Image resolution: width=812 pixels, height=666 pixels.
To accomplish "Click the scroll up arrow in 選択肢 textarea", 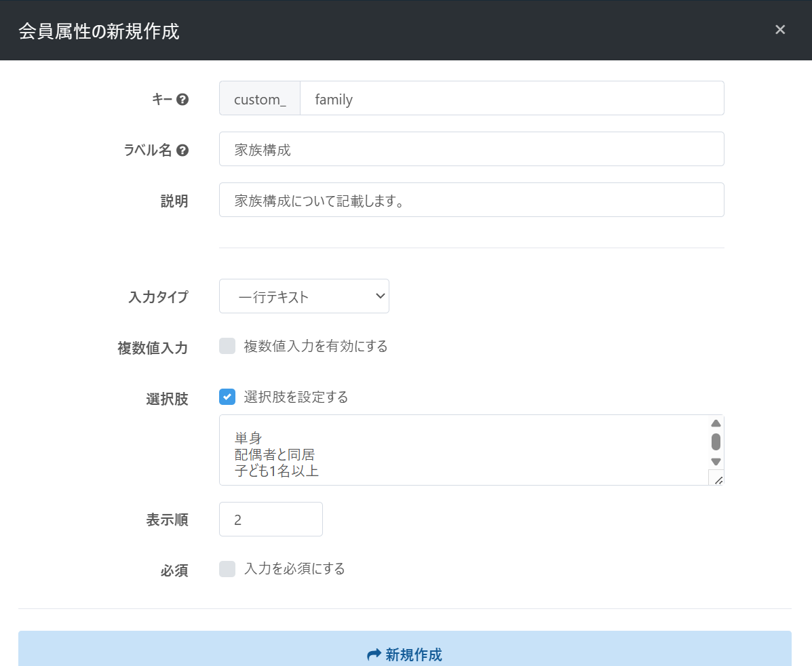I will pos(716,423).
